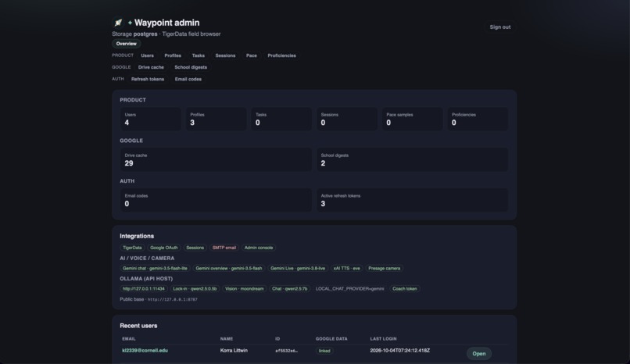
Task: Click the Presage camera badge
Action: pos(384,268)
